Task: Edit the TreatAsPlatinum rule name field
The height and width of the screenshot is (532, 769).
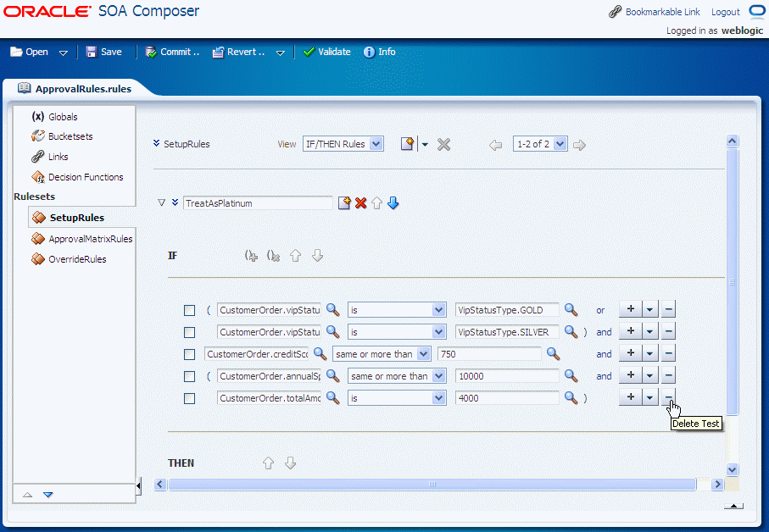Action: [258, 203]
